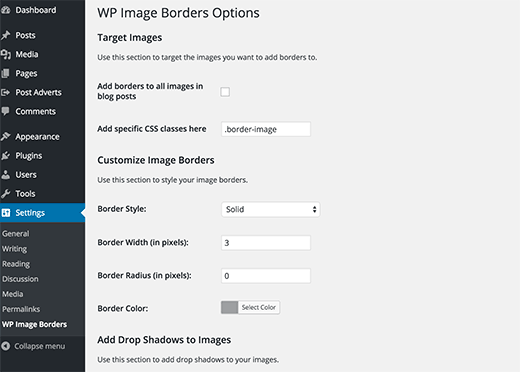Click the Post Adverts icon
Screen dimensions: 520x372
point(5,92)
